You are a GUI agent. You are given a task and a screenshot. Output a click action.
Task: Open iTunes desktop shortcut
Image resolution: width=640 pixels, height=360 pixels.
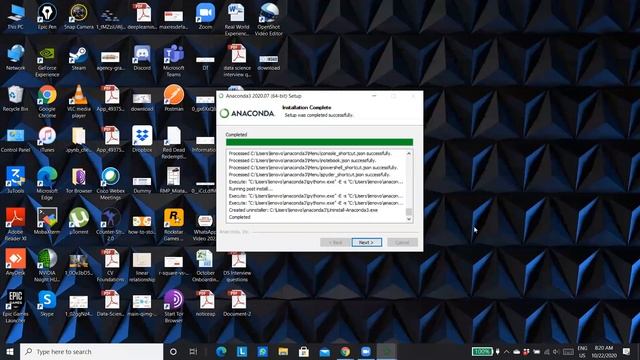pyautogui.click(x=47, y=140)
